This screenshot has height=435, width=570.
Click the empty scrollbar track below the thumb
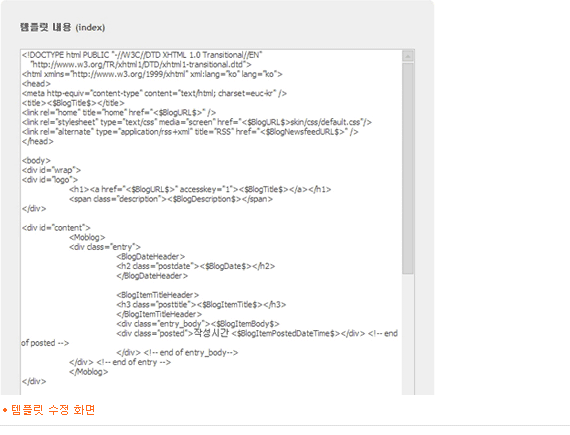(408, 334)
